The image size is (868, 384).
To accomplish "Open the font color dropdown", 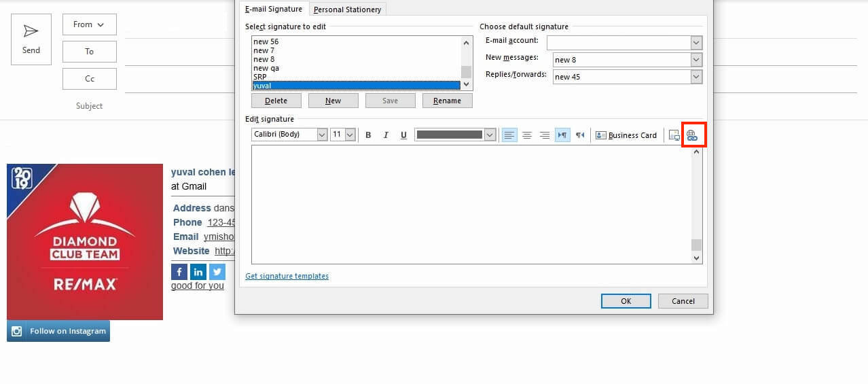I will [490, 135].
